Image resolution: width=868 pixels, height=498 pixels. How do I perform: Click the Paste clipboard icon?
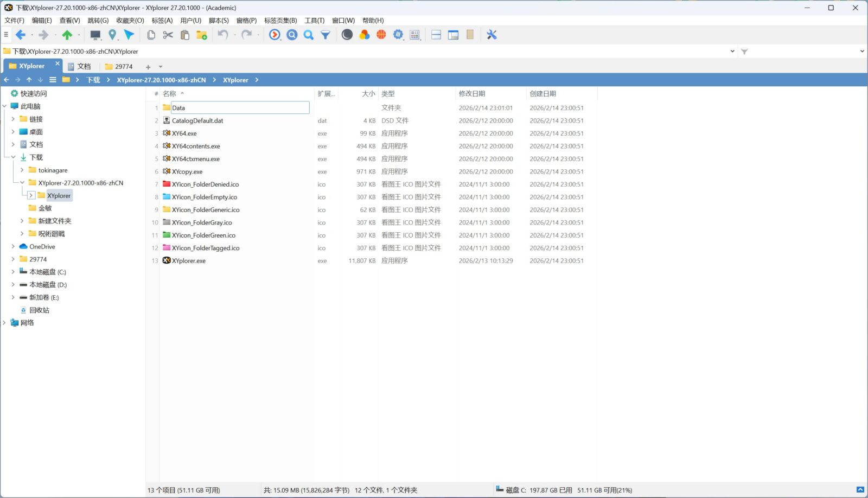click(185, 35)
